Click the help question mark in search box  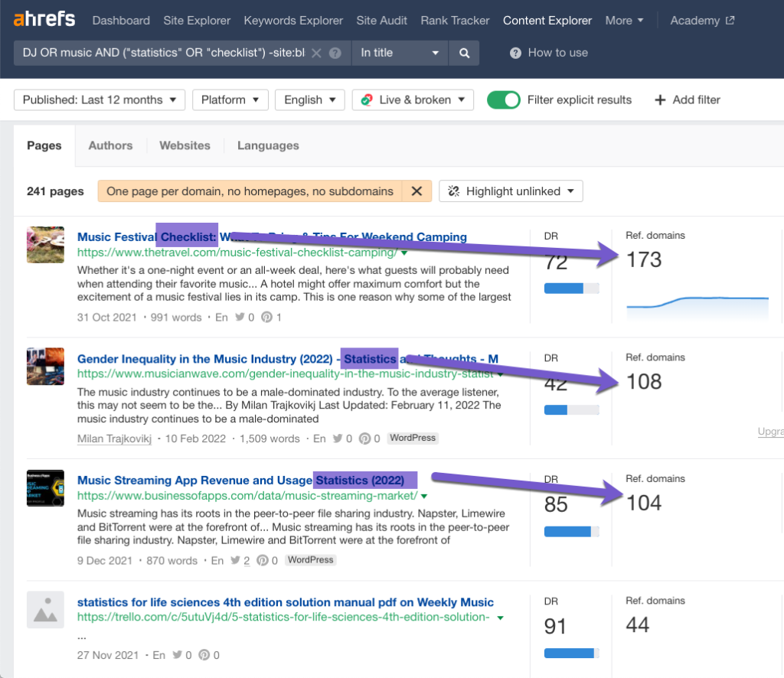335,53
